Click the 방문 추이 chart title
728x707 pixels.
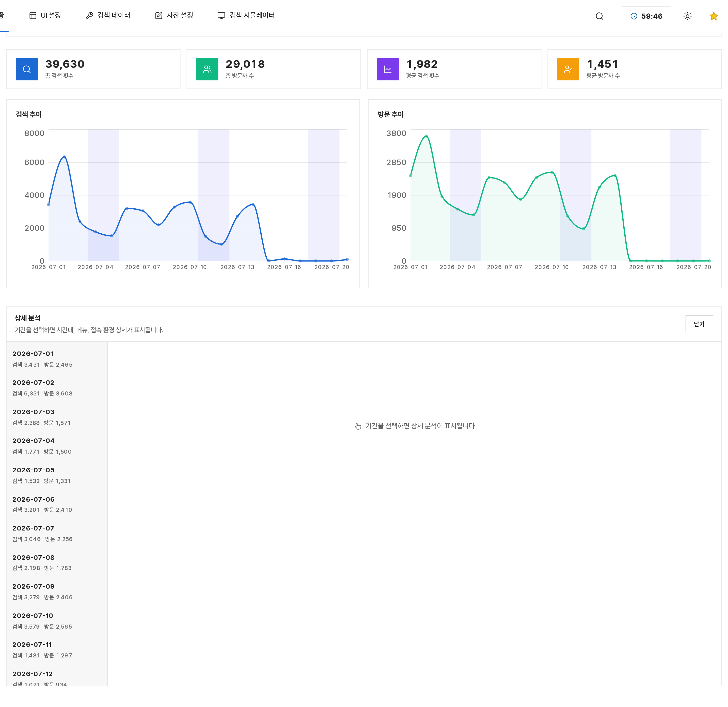click(390, 115)
